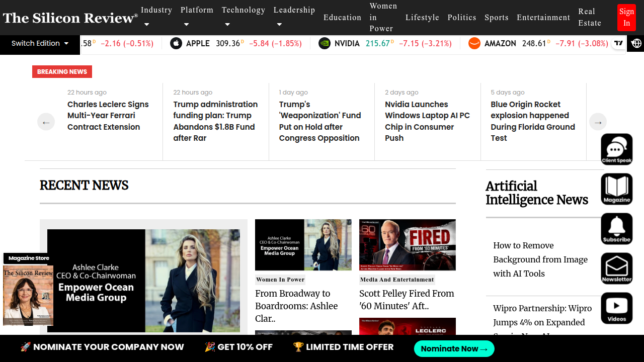Open the small Ashlee Clarke thumbnail
The height and width of the screenshot is (362, 644).
303,245
